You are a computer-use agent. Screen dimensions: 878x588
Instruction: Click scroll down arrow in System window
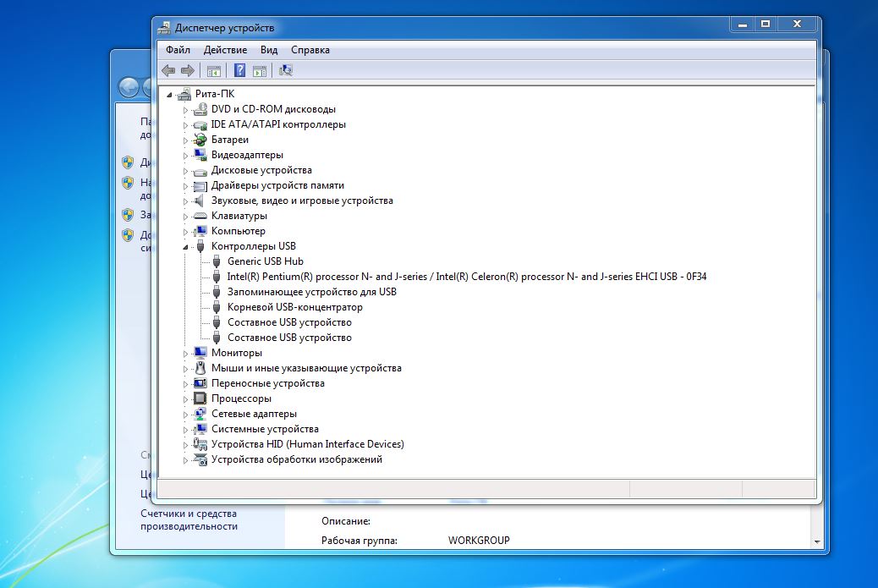point(817,541)
